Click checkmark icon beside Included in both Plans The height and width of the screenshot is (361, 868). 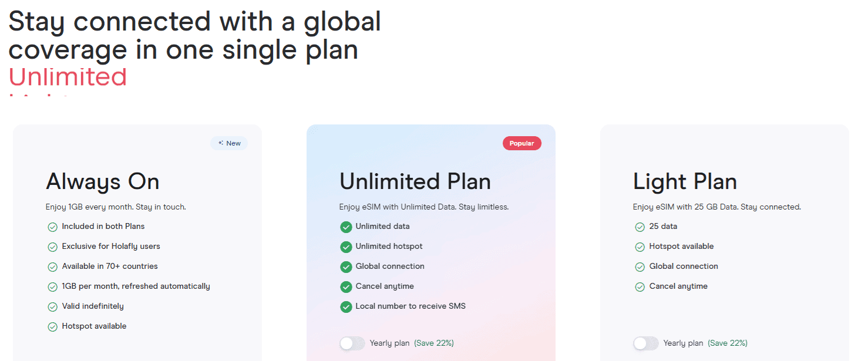[52, 227]
